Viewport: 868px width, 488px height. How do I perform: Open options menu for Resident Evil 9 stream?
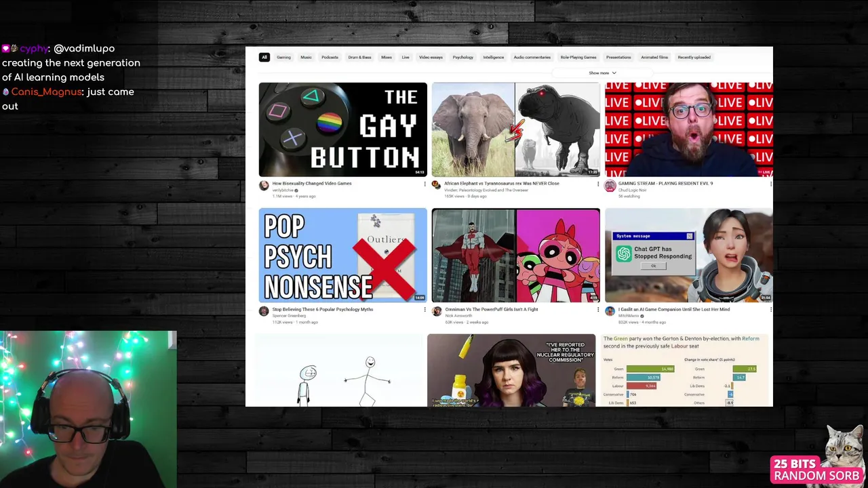pos(770,184)
